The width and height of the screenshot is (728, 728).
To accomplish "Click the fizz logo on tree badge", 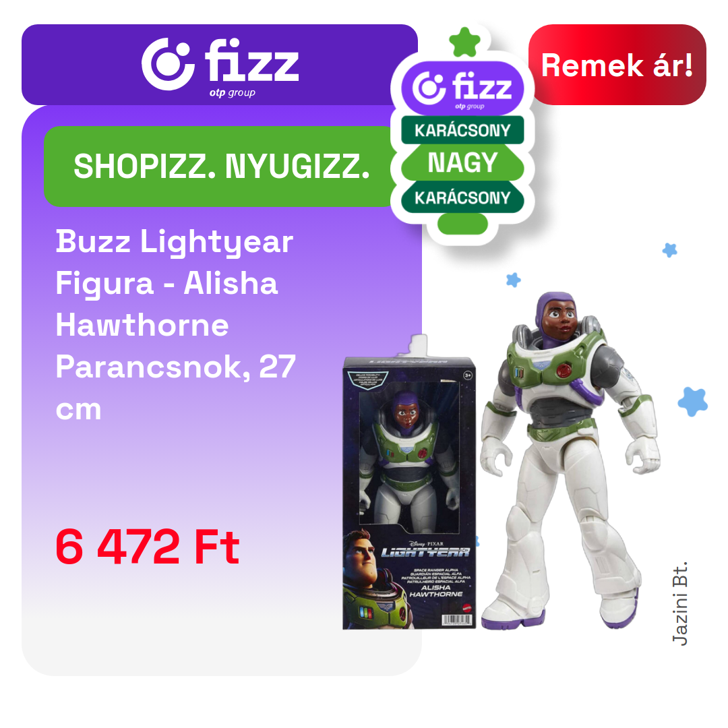I will point(462,88).
